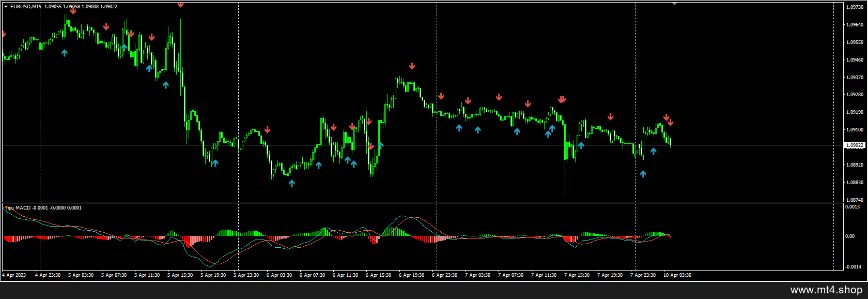This screenshot has width=868, height=299.
Task: Click the 7 Apr 23:30 time label
Action: click(x=643, y=275)
